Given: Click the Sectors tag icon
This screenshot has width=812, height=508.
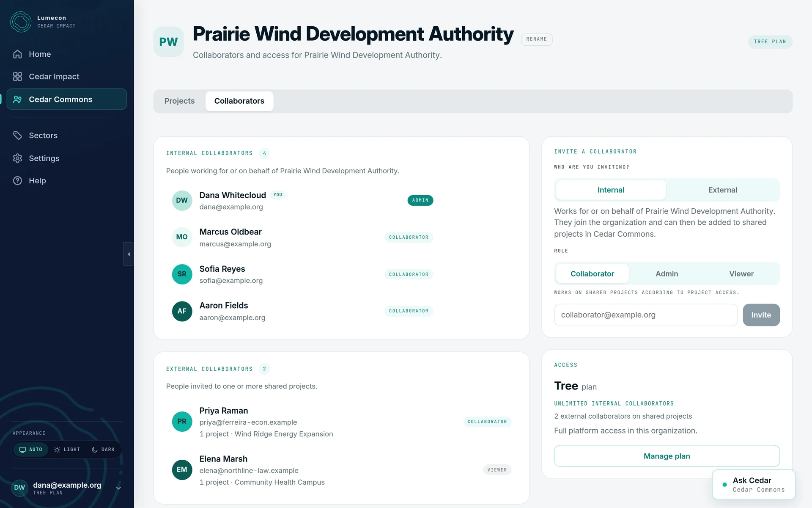Looking at the screenshot, I should click(17, 135).
